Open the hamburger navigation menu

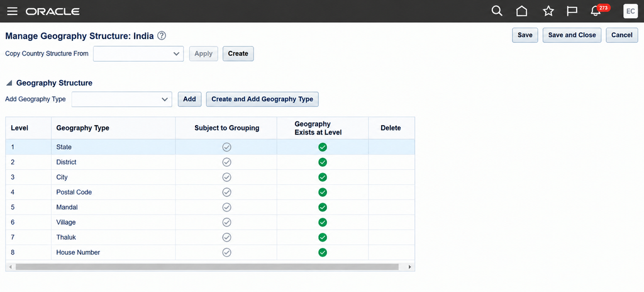pyautogui.click(x=13, y=11)
